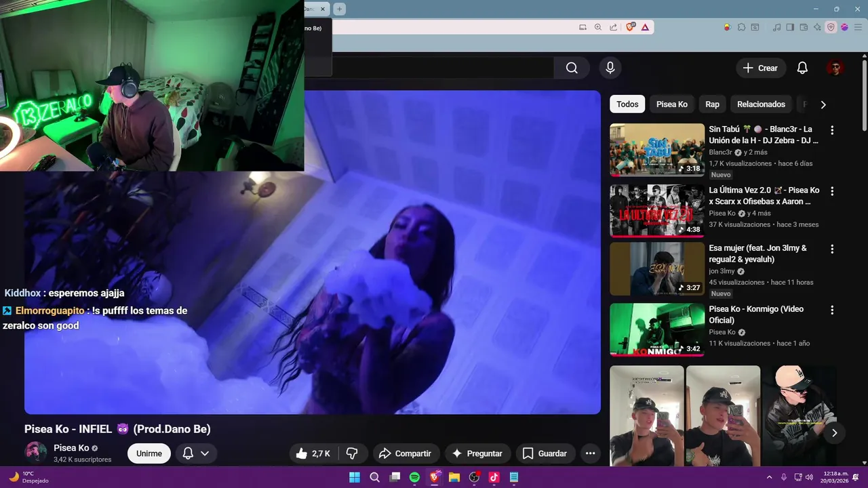Toggle the browser sidebar panel icon
868x488 pixels.
click(790, 27)
